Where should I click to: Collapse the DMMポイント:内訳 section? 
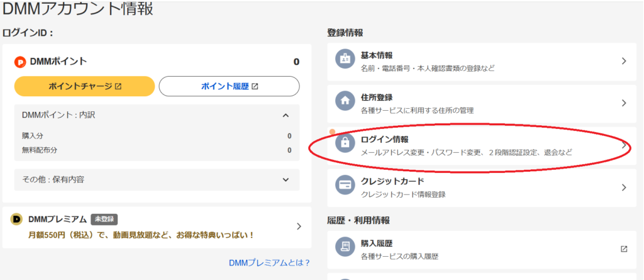coord(286,115)
